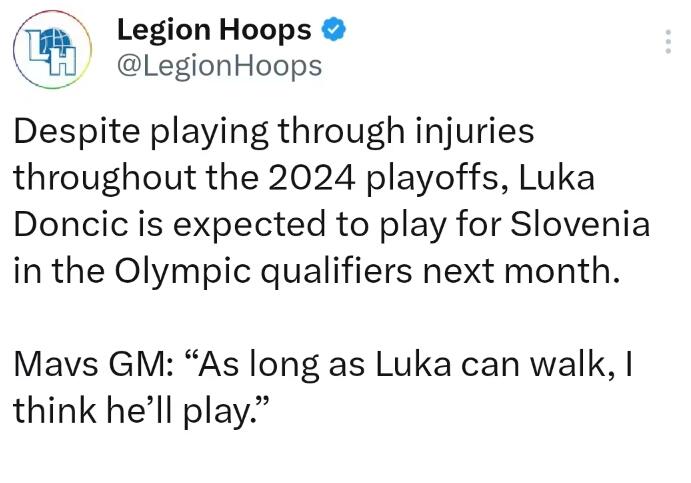Viewport: 691px width, 483px height.
Task: Click the Legion Hoops display name
Action: point(214,30)
